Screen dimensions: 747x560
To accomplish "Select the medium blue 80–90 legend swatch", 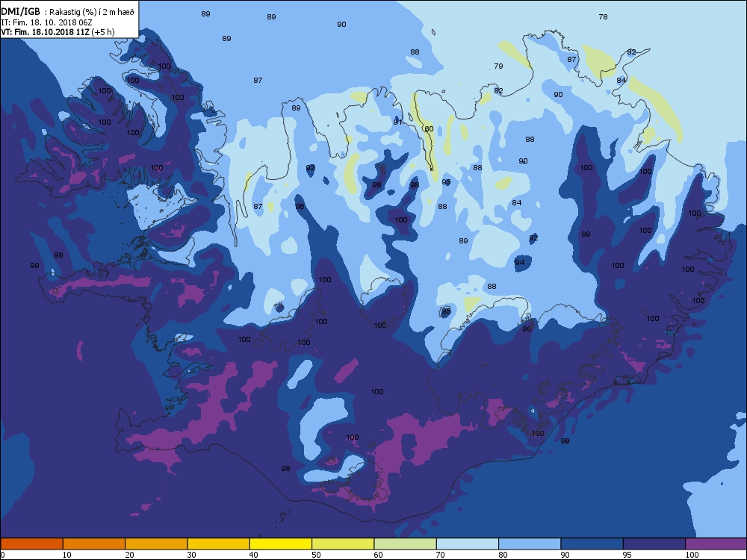I will point(530,544).
